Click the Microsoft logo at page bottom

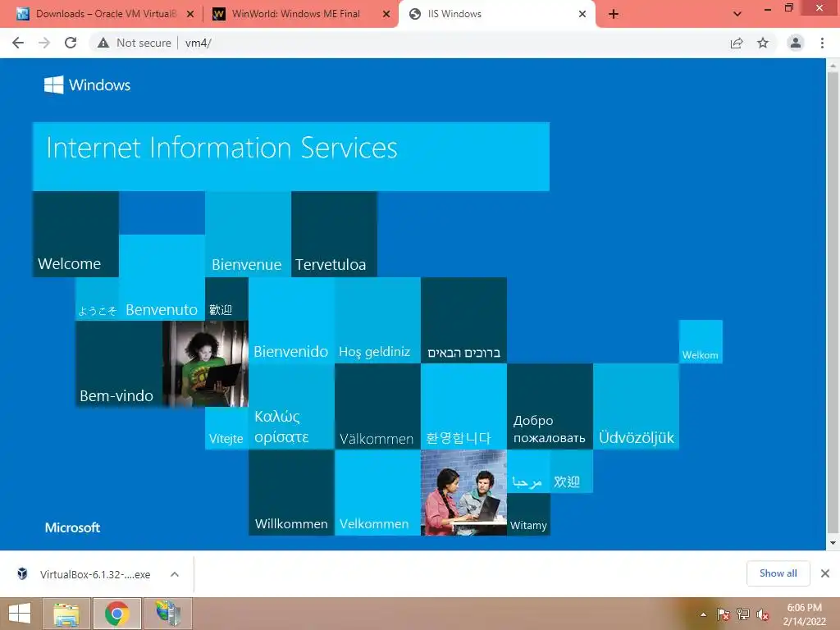(72, 527)
